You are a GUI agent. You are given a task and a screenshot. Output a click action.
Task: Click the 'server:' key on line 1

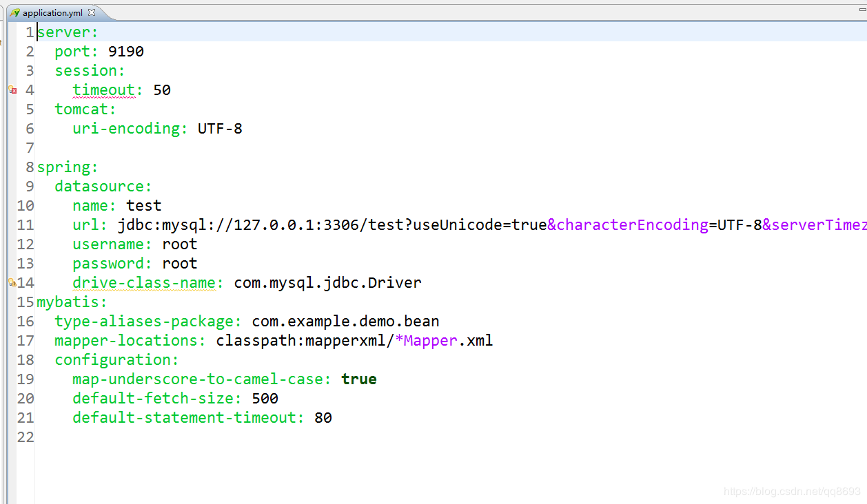68,32
